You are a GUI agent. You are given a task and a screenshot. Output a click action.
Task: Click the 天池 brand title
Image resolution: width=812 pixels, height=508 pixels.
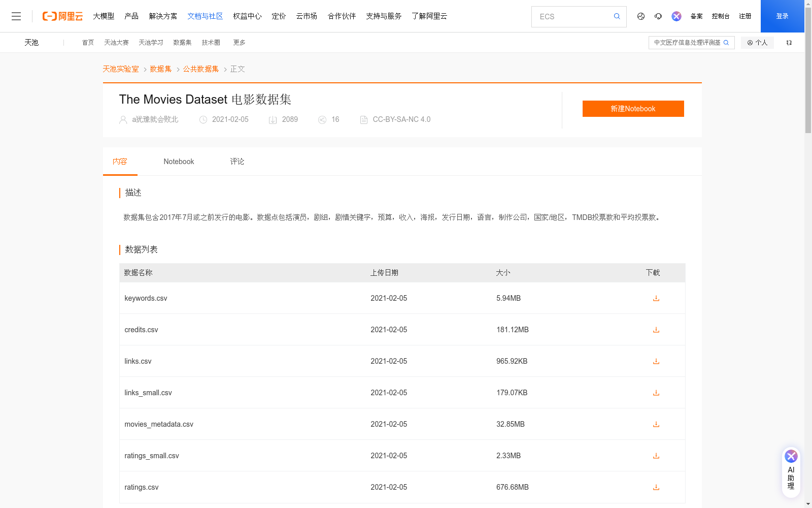tap(31, 43)
